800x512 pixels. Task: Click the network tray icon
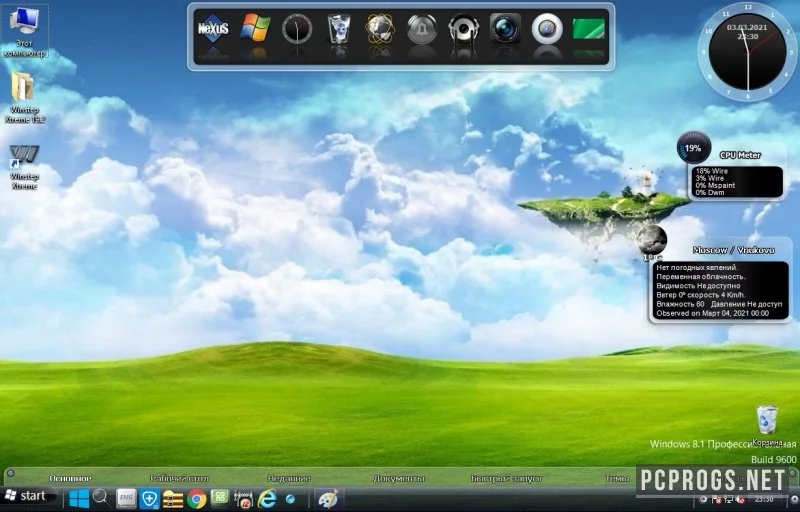click(729, 499)
